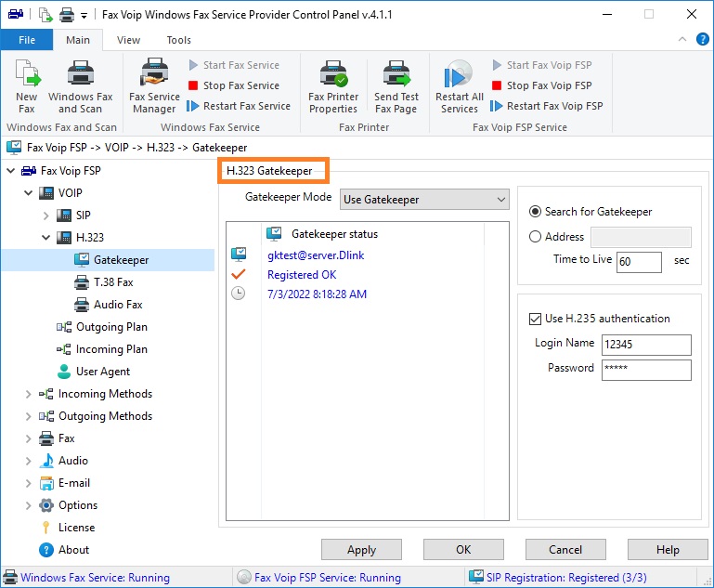Click the fax icon in title bar
Viewport: 714px width, 588px height.
click(x=16, y=15)
